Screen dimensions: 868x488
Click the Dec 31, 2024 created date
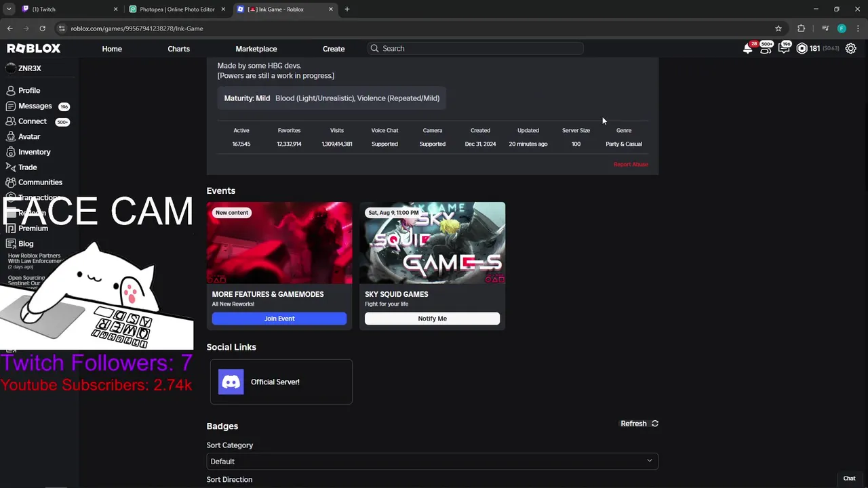480,144
